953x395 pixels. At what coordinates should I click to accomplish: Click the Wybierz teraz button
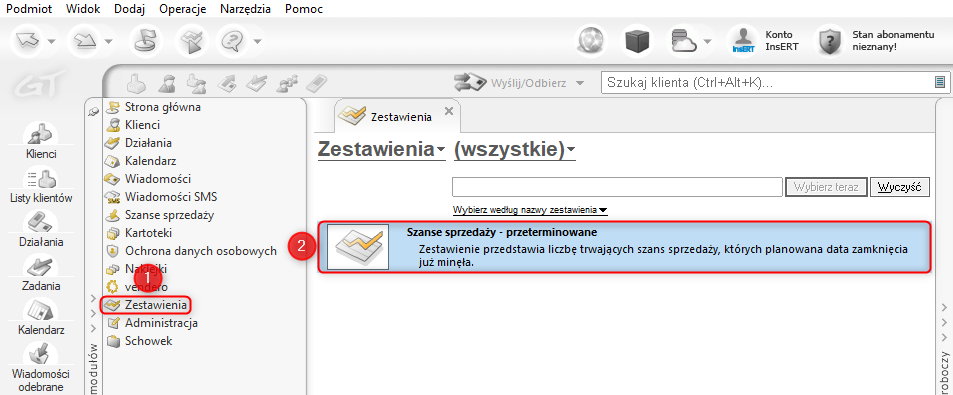[x=826, y=187]
